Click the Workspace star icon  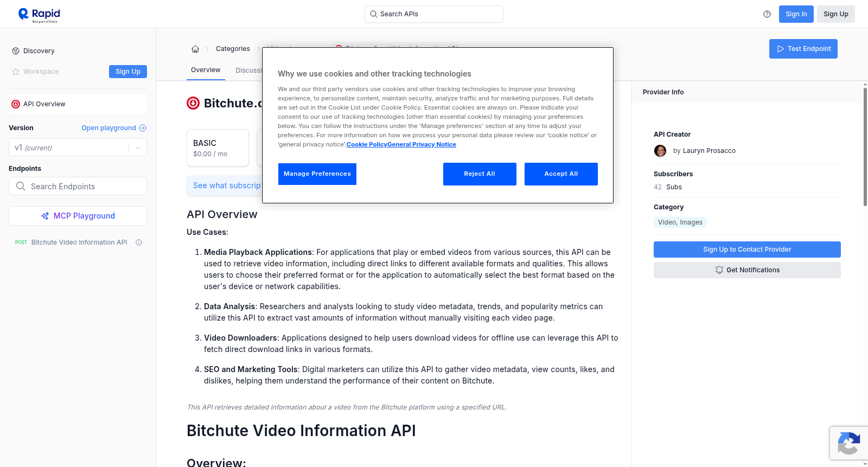click(x=16, y=72)
